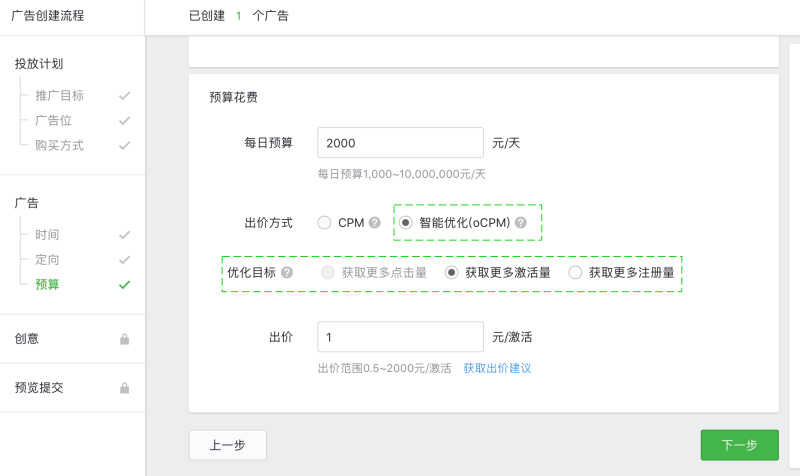Click the checkmark next to 购买方式
This screenshot has width=800, height=476.
(124, 146)
